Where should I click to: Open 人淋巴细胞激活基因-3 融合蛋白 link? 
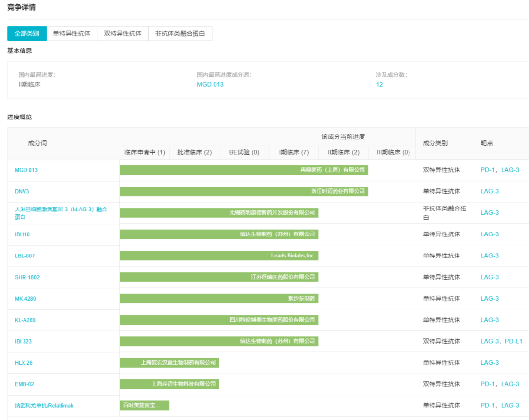tap(61, 213)
